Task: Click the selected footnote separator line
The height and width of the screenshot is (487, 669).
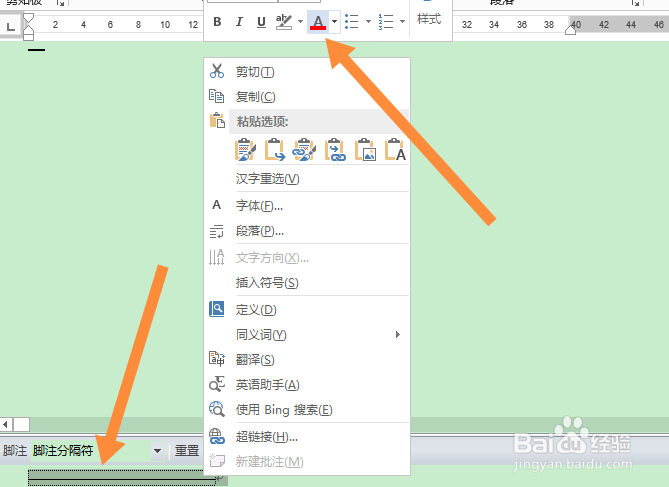Action: pos(122,477)
